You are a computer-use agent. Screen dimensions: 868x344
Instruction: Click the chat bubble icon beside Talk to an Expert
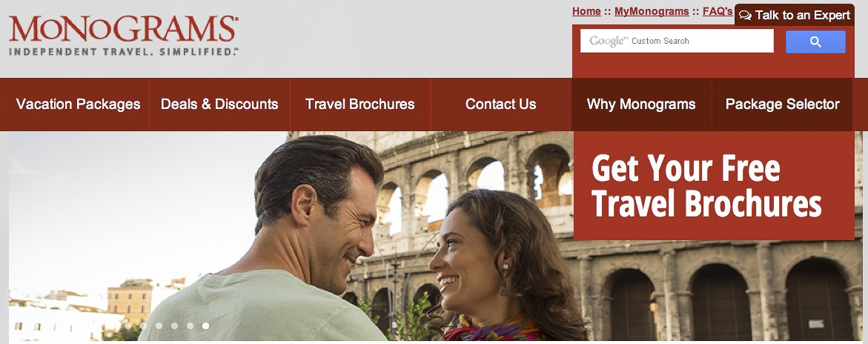click(745, 16)
